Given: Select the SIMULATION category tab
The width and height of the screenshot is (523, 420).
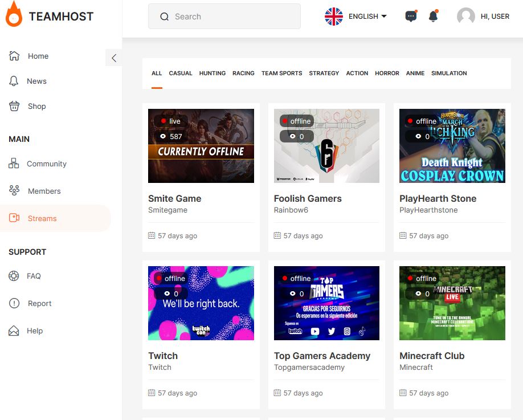Looking at the screenshot, I should pos(449,73).
